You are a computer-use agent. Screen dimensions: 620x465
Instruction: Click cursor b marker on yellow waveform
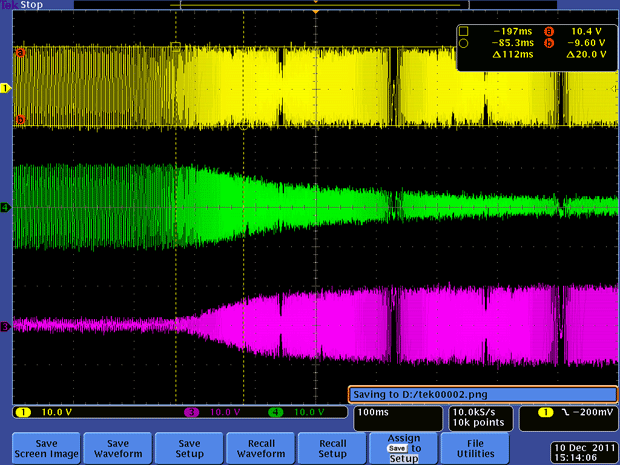[x=20, y=119]
